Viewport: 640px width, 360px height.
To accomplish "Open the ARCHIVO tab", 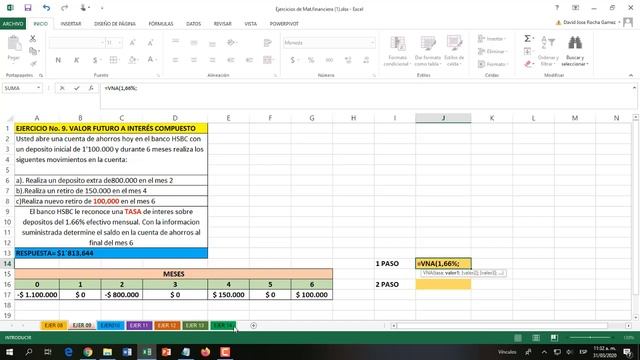I will [13, 24].
